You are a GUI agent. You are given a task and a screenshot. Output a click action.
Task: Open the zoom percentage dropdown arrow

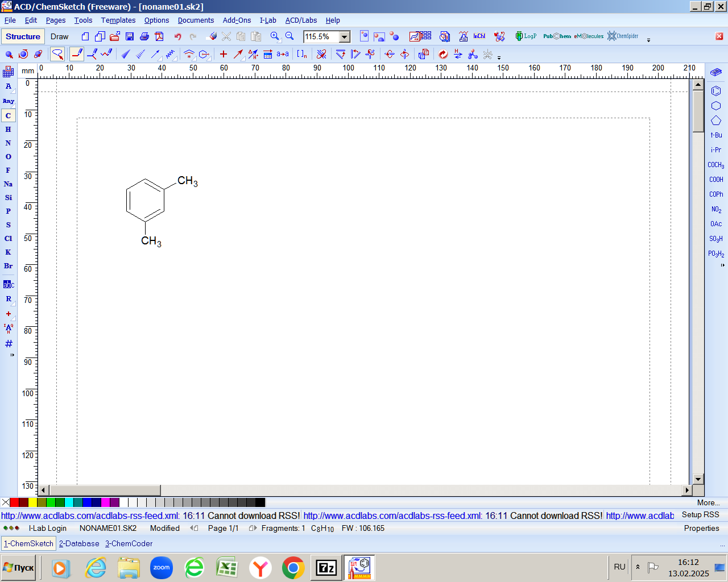[345, 37]
